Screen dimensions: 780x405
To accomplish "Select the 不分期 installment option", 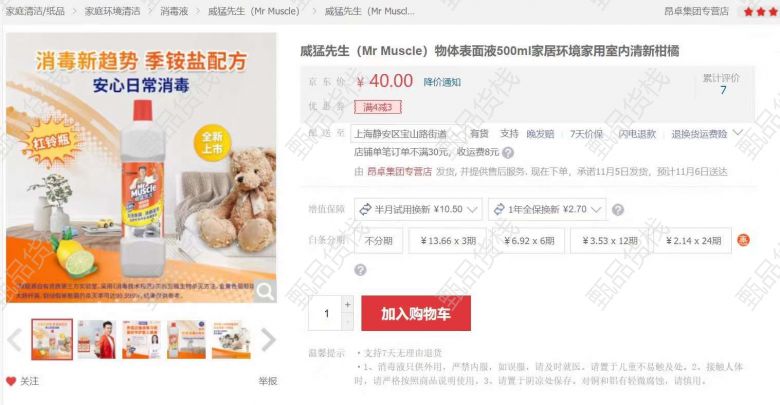I will pyautogui.click(x=379, y=241).
